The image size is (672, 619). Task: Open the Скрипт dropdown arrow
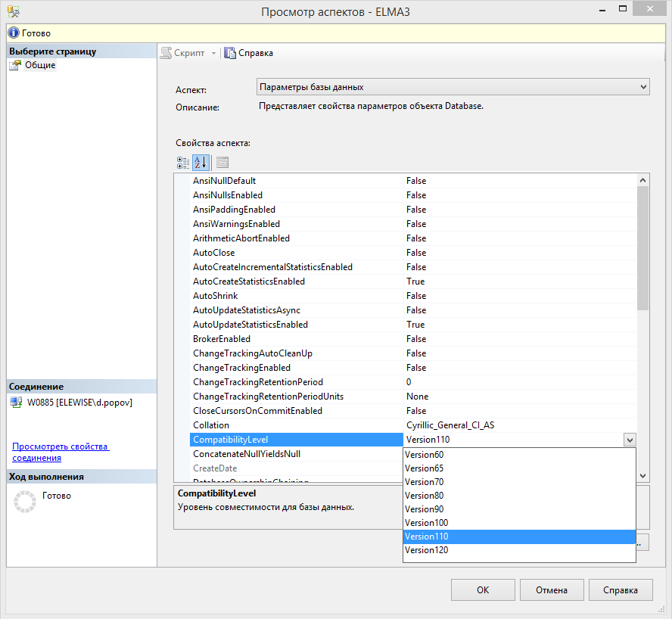pyautogui.click(x=213, y=53)
